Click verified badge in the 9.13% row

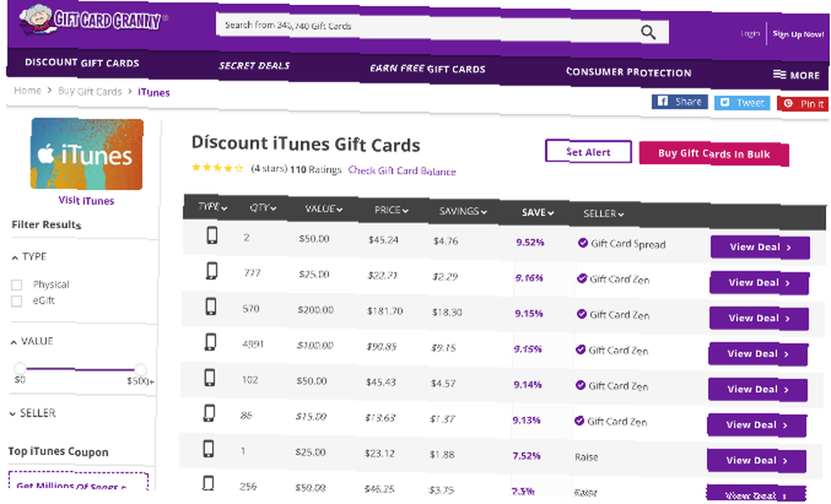pos(579,420)
